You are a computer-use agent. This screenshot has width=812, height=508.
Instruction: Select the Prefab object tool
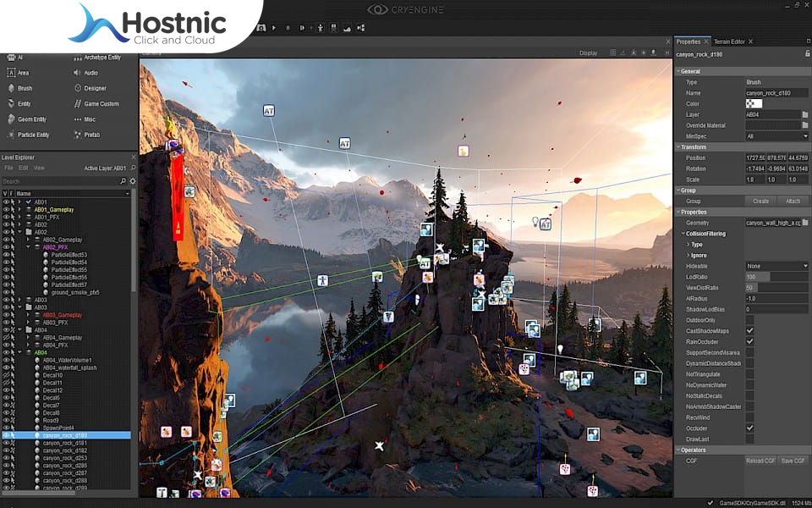coord(86,135)
